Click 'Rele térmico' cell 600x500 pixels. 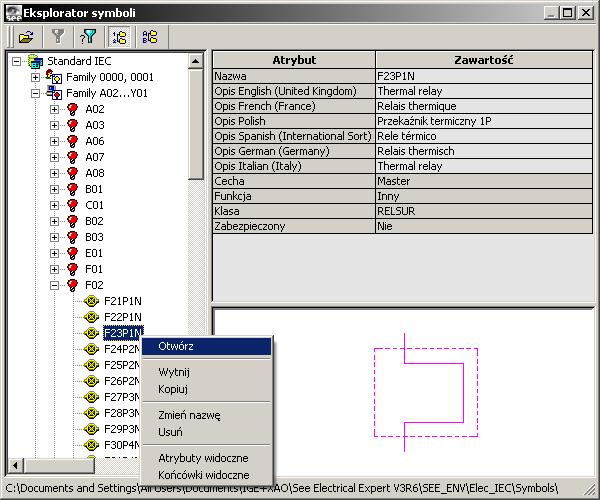pos(484,136)
